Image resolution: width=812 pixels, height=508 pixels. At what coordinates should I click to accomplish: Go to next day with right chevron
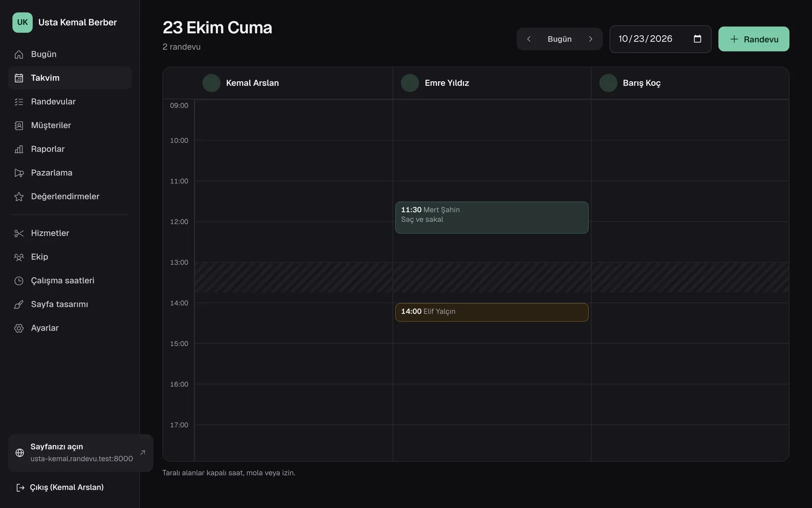pyautogui.click(x=590, y=39)
